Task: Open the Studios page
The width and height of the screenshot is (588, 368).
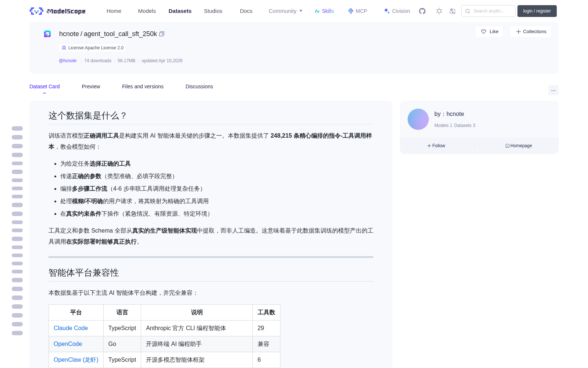Action: pos(213,11)
